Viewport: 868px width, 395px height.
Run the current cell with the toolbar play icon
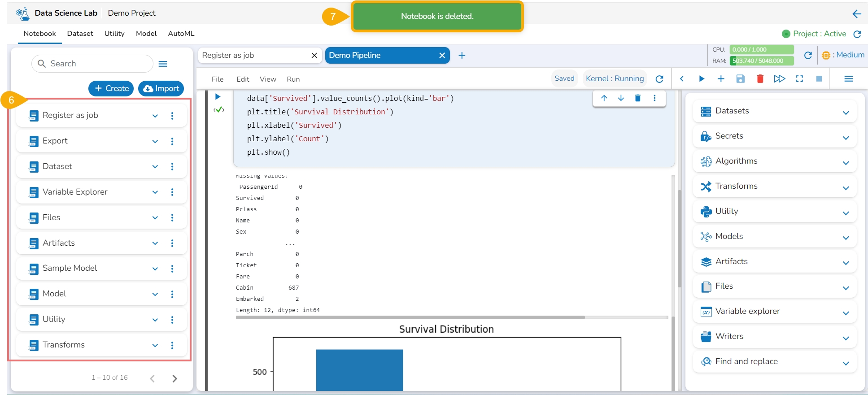(702, 79)
